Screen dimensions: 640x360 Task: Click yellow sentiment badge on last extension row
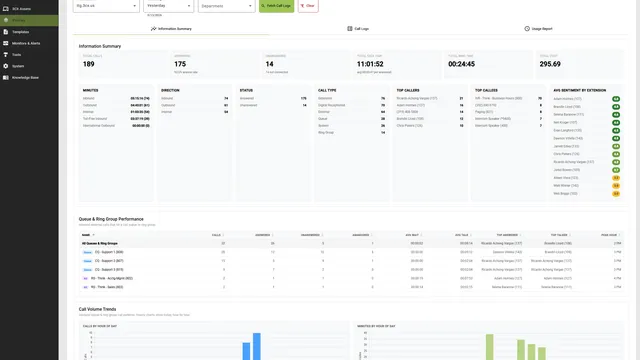point(616,193)
